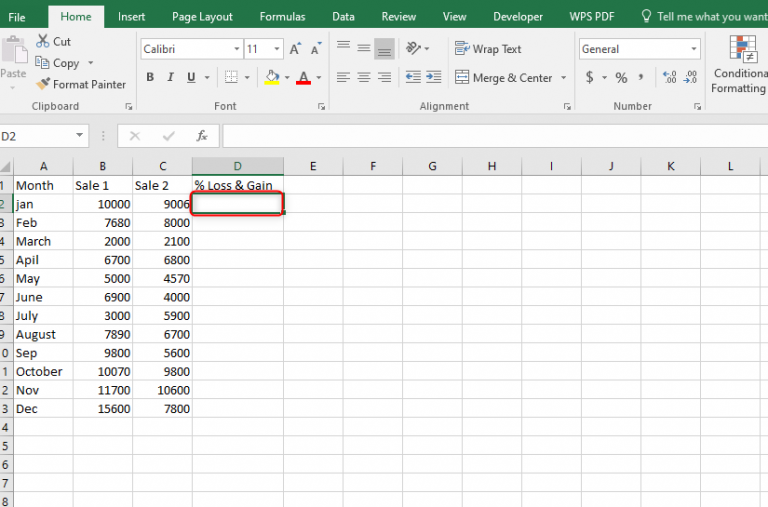Open fill color dropdown arrow

click(287, 77)
